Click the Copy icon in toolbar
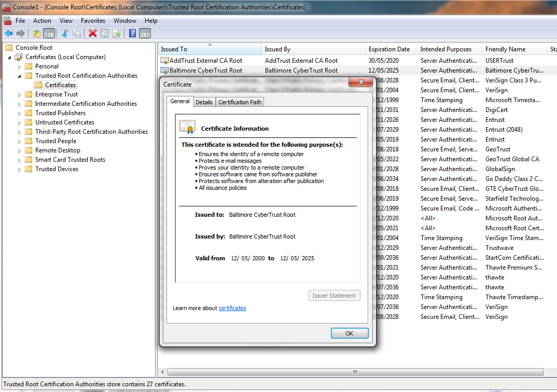This screenshot has width=557, height=392. (76, 33)
